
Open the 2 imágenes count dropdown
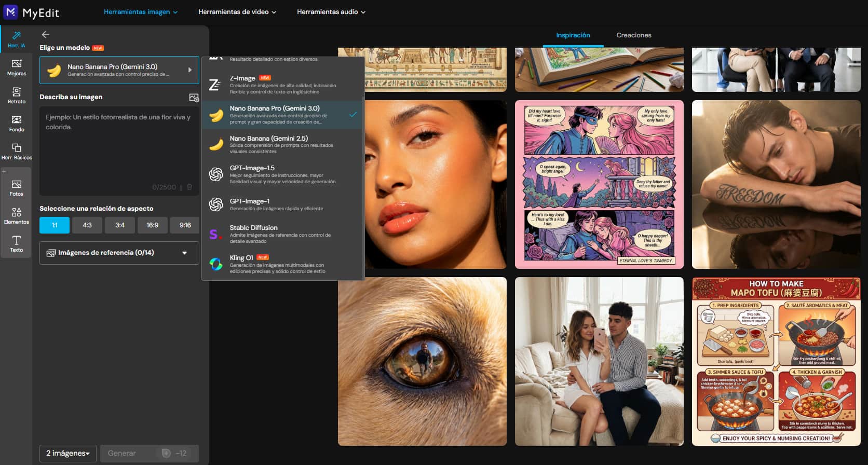pos(68,453)
